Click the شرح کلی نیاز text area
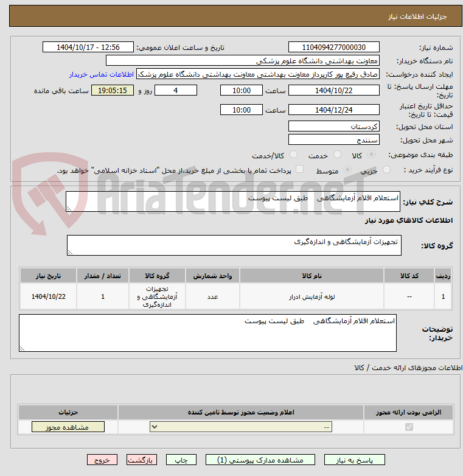This screenshot has height=476, width=463. pyautogui.click(x=233, y=201)
